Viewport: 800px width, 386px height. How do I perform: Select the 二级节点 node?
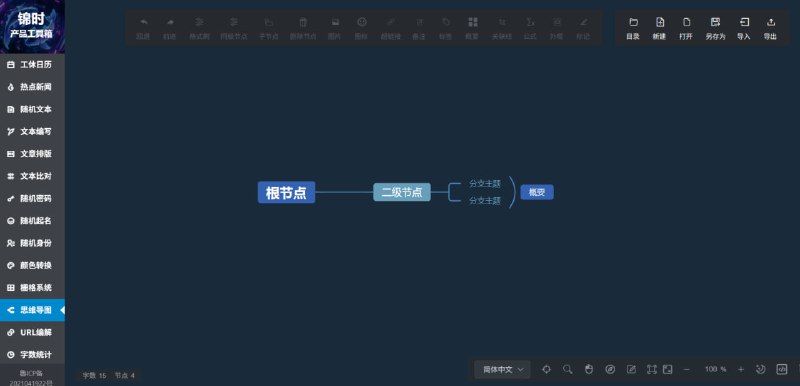click(402, 192)
